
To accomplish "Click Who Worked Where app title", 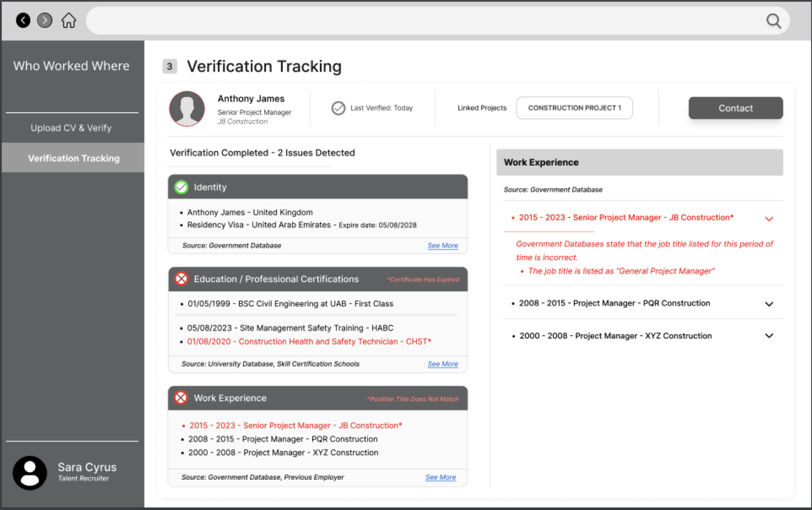I will coord(71,66).
